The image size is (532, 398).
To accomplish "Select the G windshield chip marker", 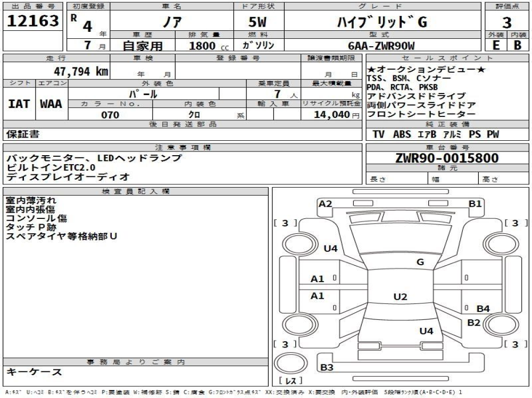I will [420, 261].
